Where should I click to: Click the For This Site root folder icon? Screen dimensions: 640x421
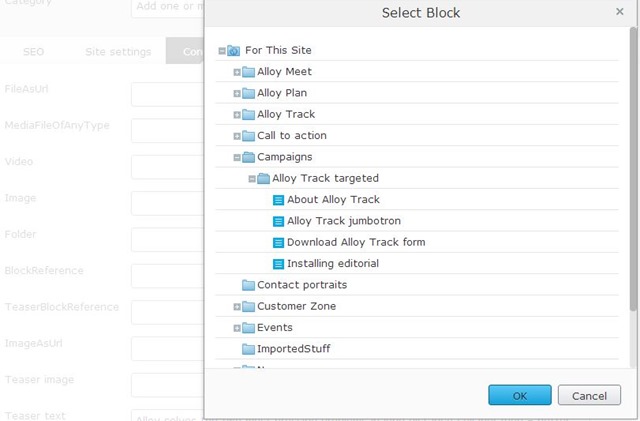click(233, 51)
